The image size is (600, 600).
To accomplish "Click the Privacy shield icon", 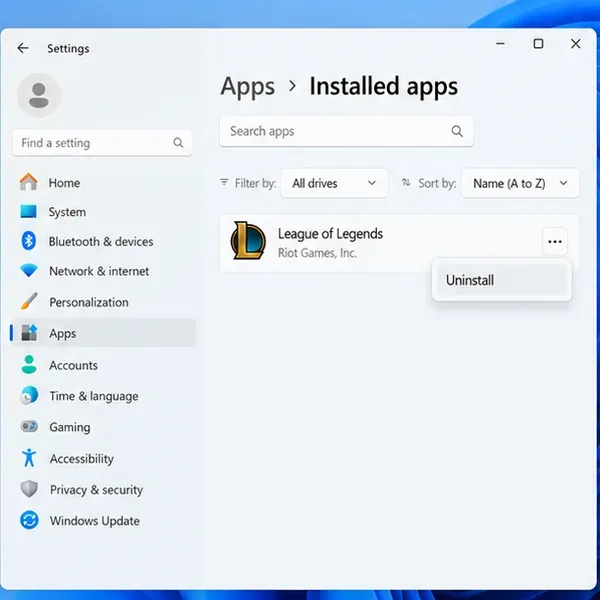I will [x=29, y=489].
